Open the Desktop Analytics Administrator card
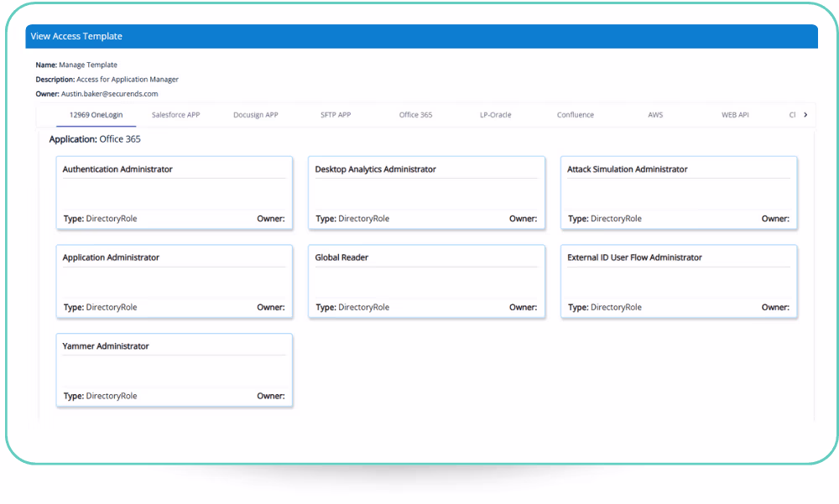 (426, 193)
